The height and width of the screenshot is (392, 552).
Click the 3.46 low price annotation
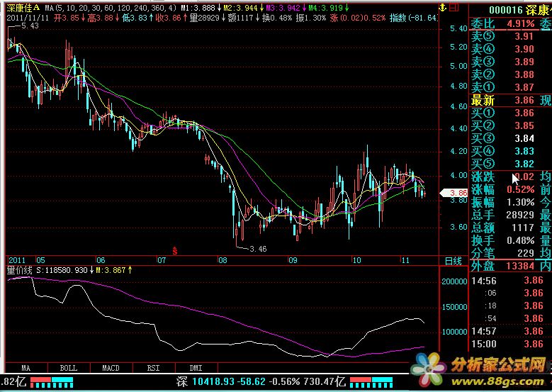coord(258,249)
